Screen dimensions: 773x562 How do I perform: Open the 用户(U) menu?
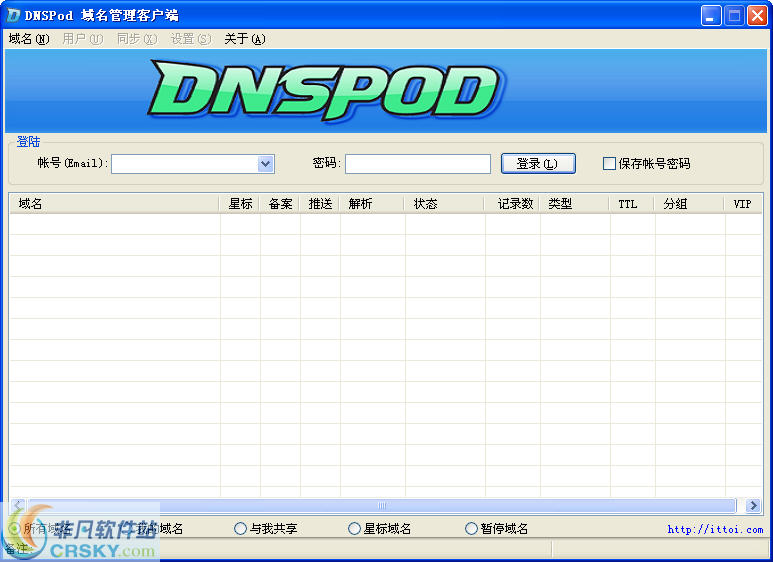(x=82, y=39)
